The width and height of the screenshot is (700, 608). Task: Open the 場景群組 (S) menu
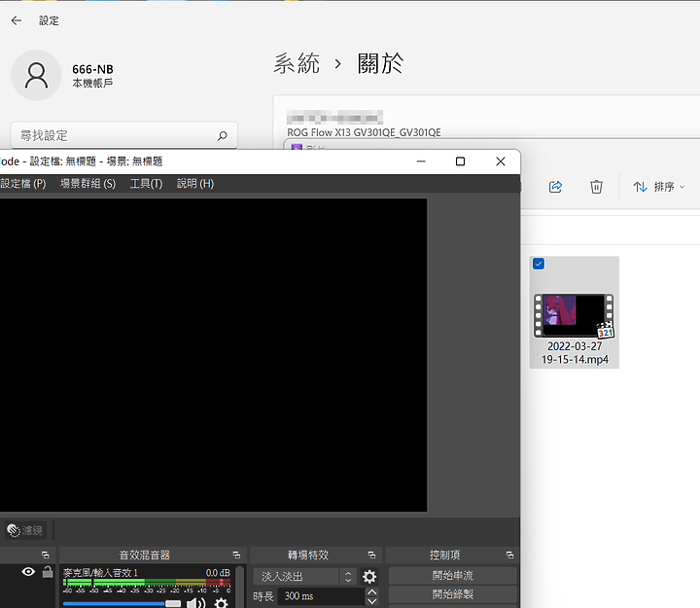point(87,184)
